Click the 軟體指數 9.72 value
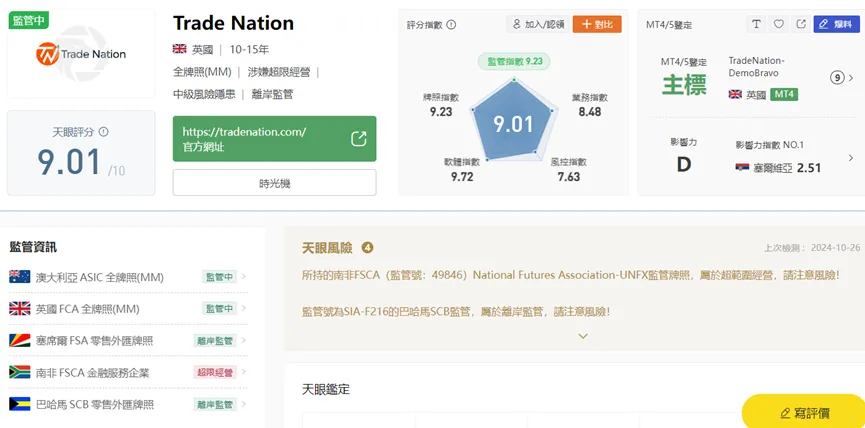Screen dimensions: 865x428 [x=462, y=176]
